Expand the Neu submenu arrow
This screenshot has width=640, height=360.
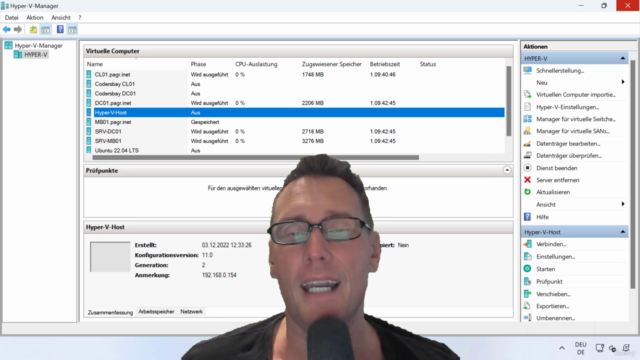623,82
